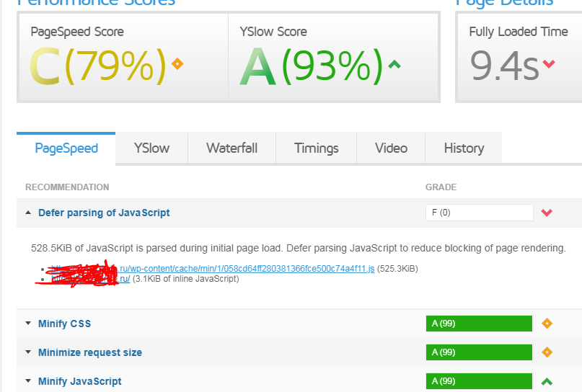Click the red down chevron for Defer parsing

click(547, 213)
